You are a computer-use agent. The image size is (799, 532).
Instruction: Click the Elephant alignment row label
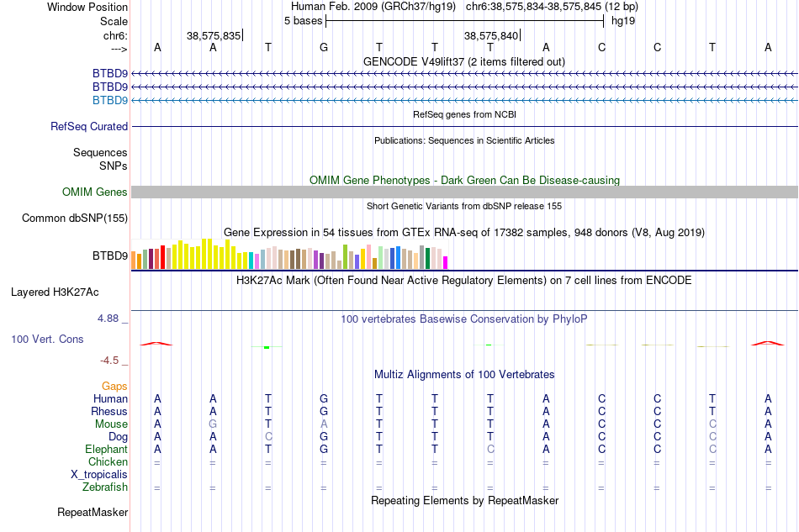[x=107, y=449]
